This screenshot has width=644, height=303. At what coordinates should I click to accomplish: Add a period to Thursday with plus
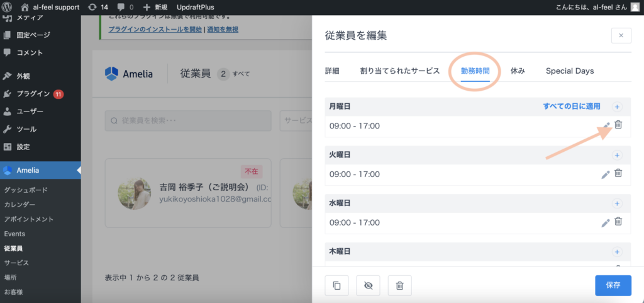tap(617, 251)
